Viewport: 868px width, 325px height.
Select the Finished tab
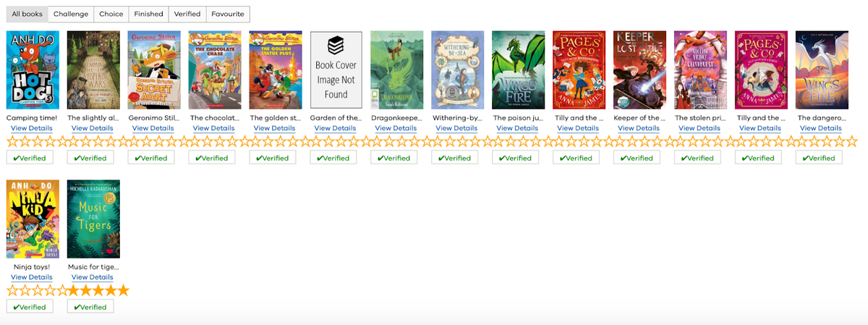point(148,14)
